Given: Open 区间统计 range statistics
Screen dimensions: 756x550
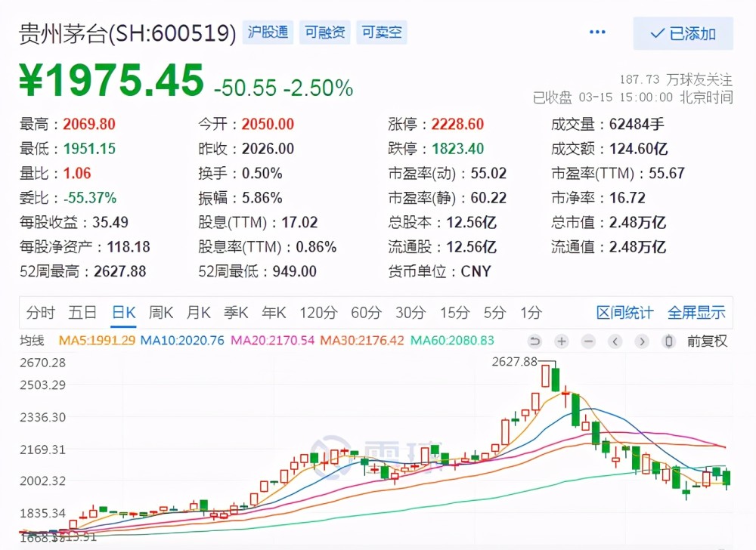Looking at the screenshot, I should [625, 313].
